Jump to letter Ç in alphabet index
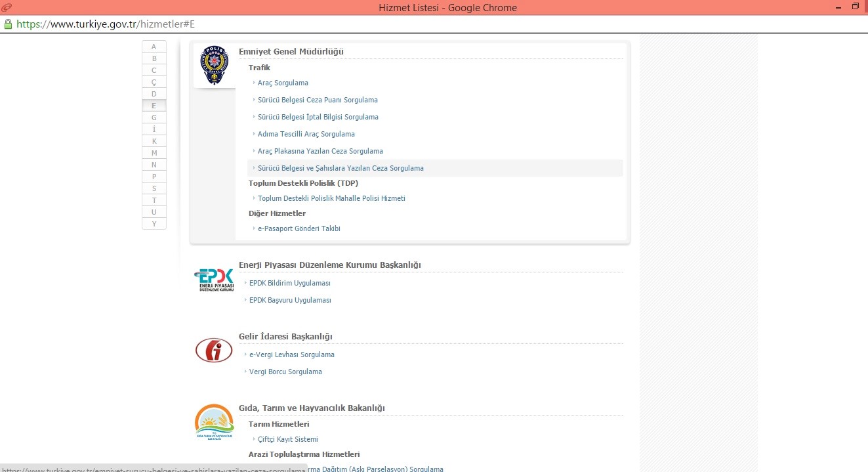The image size is (868, 472). coord(154,82)
